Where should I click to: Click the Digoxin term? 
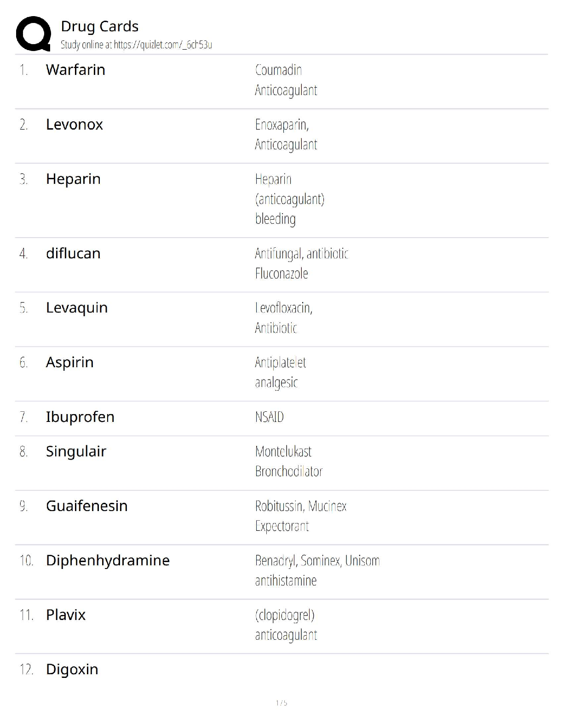72,669
